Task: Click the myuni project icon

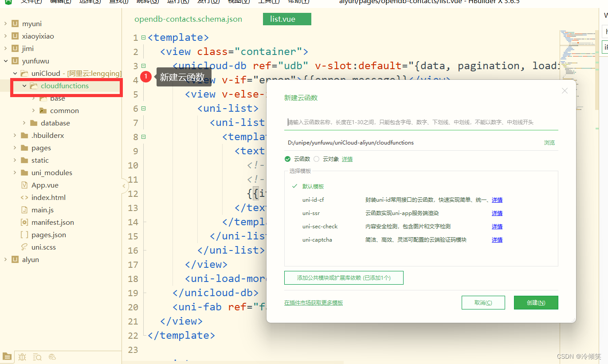Action: [x=15, y=23]
